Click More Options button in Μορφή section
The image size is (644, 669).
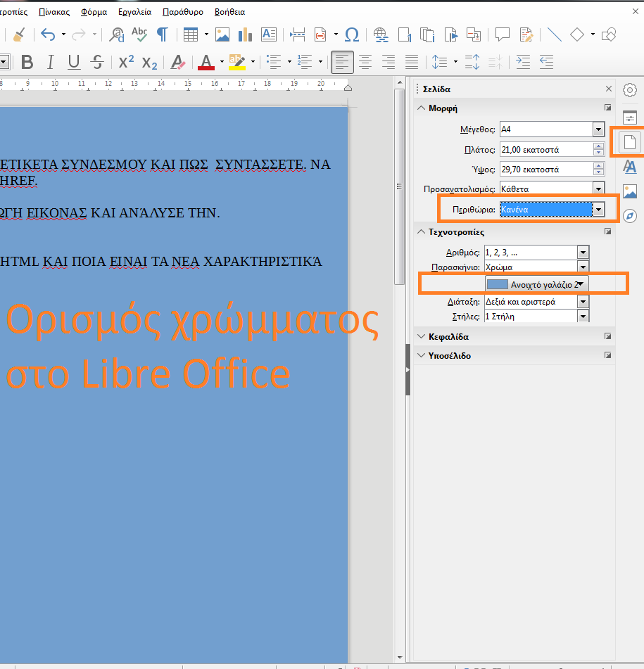pyautogui.click(x=607, y=108)
